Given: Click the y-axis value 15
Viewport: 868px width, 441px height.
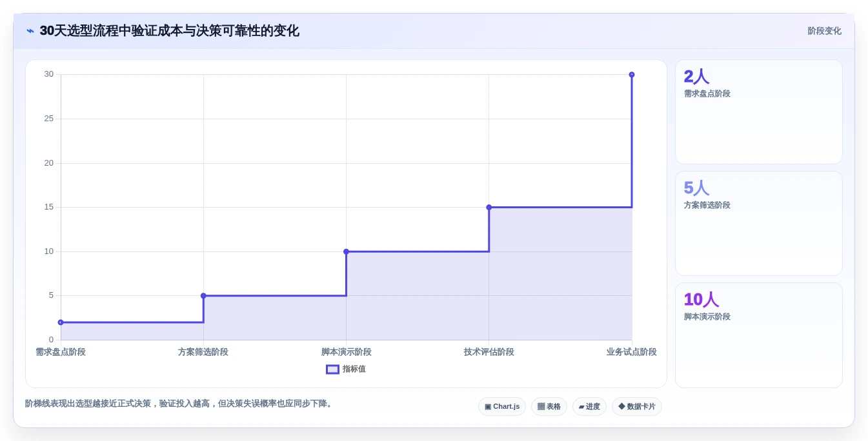Looking at the screenshot, I should click(x=49, y=207).
